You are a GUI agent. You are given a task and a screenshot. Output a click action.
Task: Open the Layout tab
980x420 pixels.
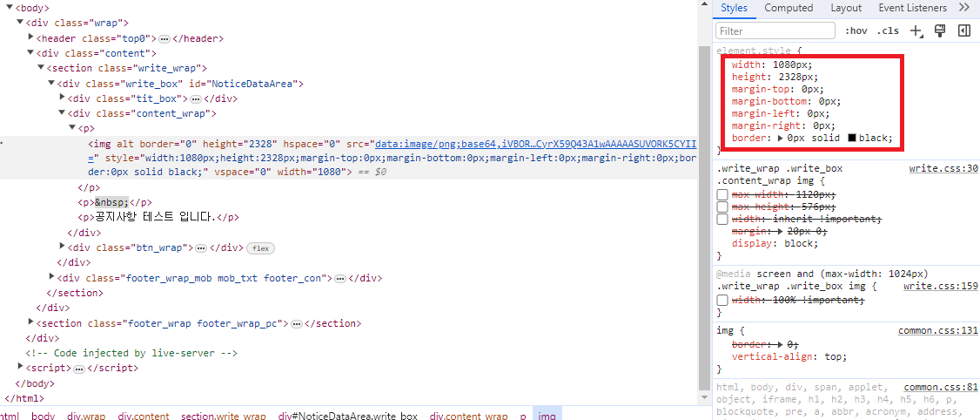click(846, 8)
